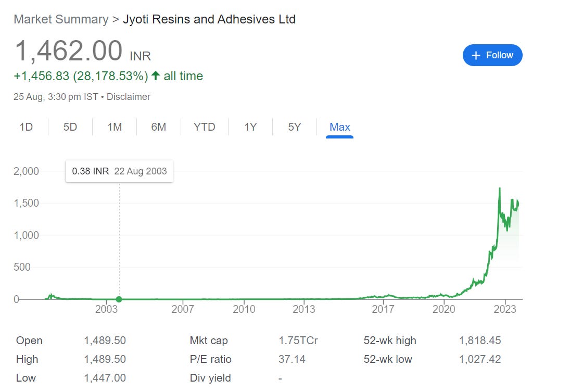Click the green up arrow icon

(156, 75)
